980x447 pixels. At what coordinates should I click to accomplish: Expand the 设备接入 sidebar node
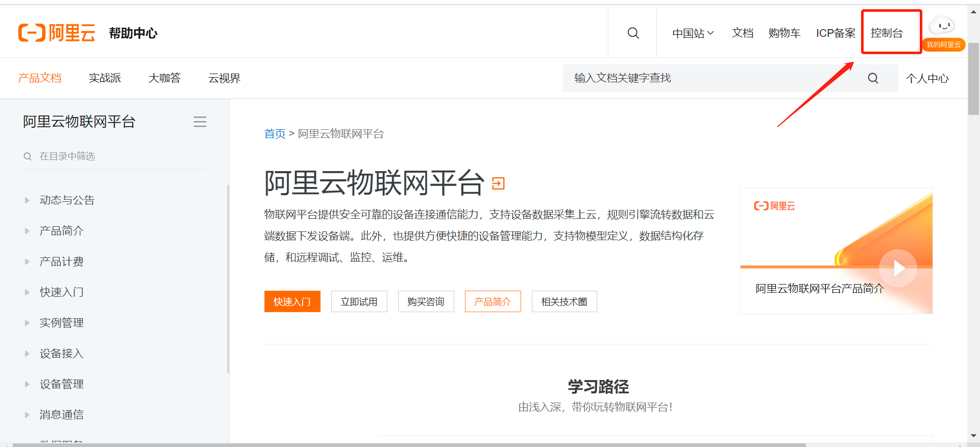(x=27, y=354)
